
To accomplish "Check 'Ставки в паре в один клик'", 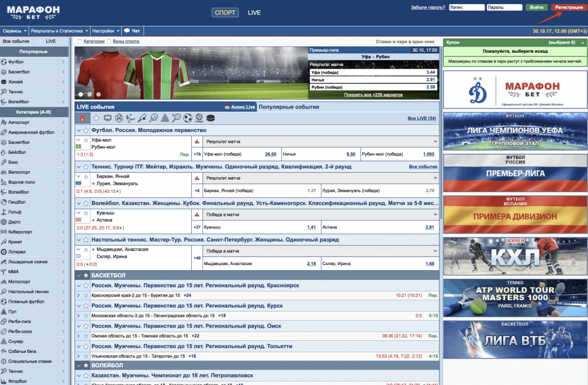I will (439, 42).
